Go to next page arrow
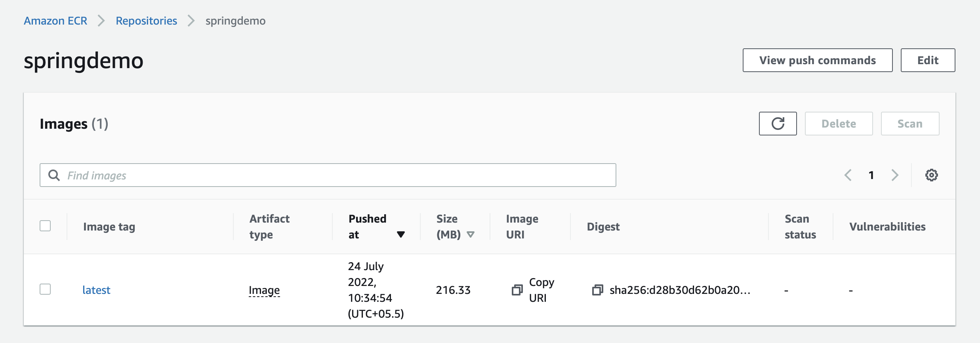Image resolution: width=980 pixels, height=343 pixels. (895, 175)
